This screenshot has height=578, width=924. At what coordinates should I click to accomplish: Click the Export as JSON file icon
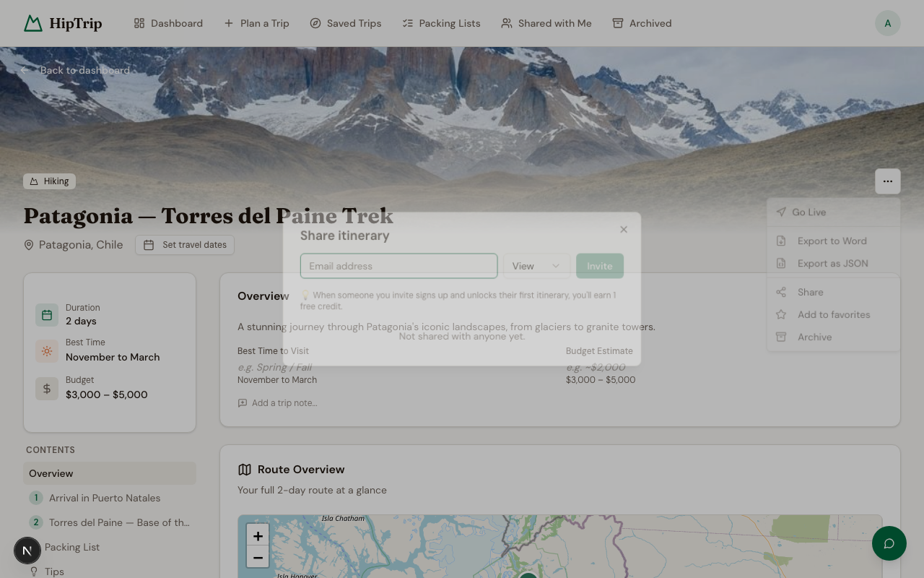point(781,264)
